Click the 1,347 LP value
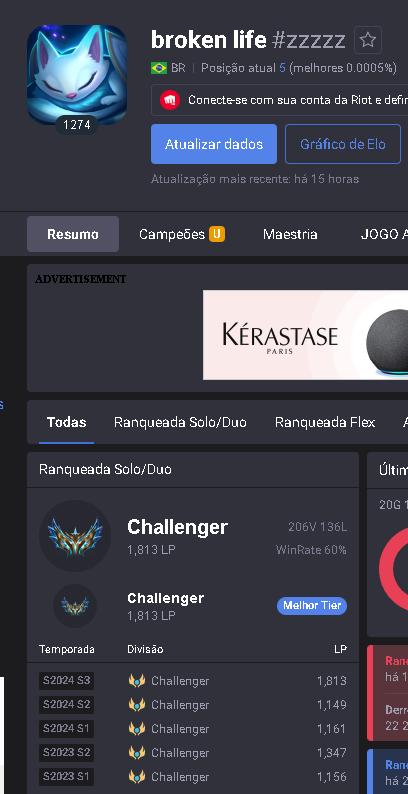The image size is (408, 794). (x=332, y=753)
